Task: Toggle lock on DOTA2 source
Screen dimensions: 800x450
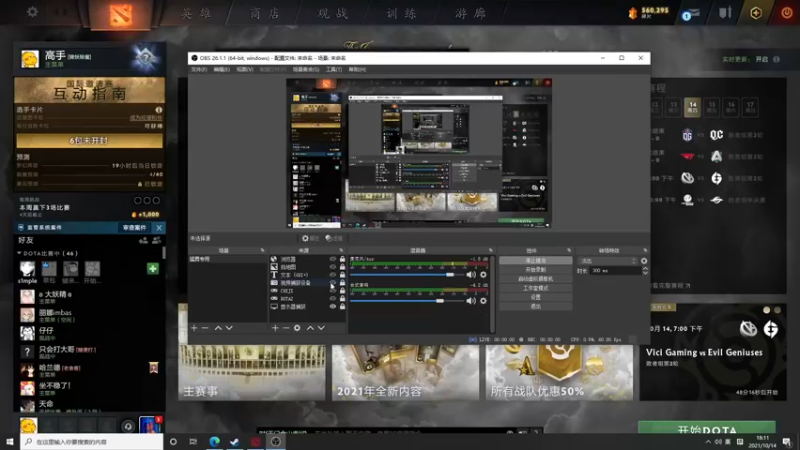Action: tap(342, 298)
